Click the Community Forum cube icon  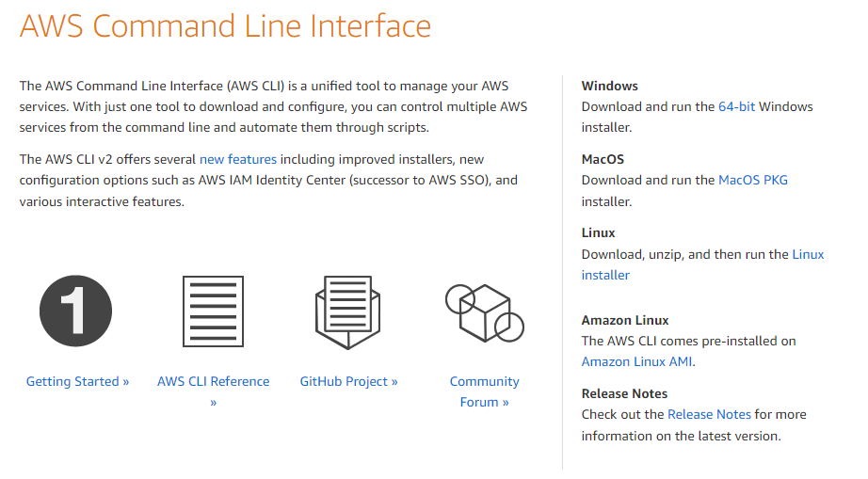coord(484,311)
